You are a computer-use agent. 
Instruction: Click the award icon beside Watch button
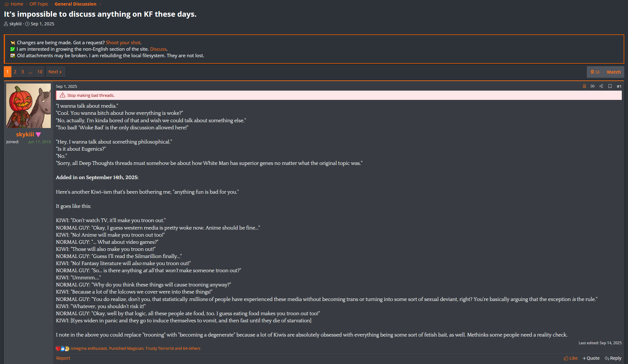click(592, 72)
